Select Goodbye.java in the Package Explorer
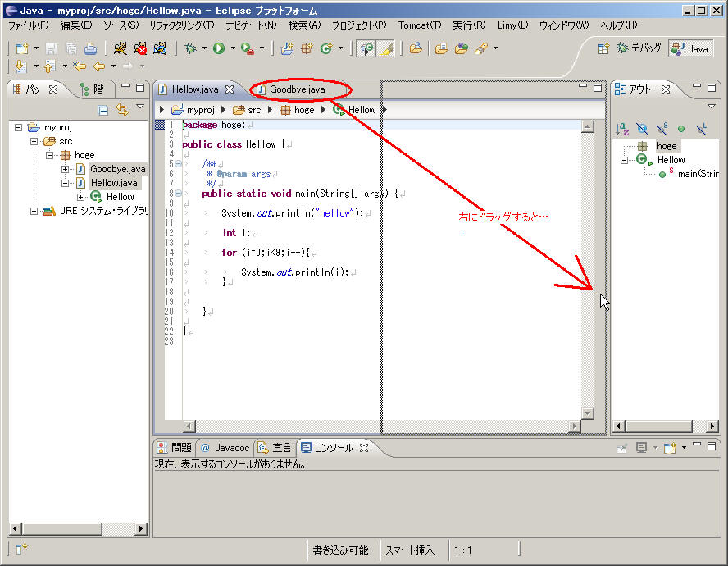Screen dimensions: 728x566 [x=117, y=169]
